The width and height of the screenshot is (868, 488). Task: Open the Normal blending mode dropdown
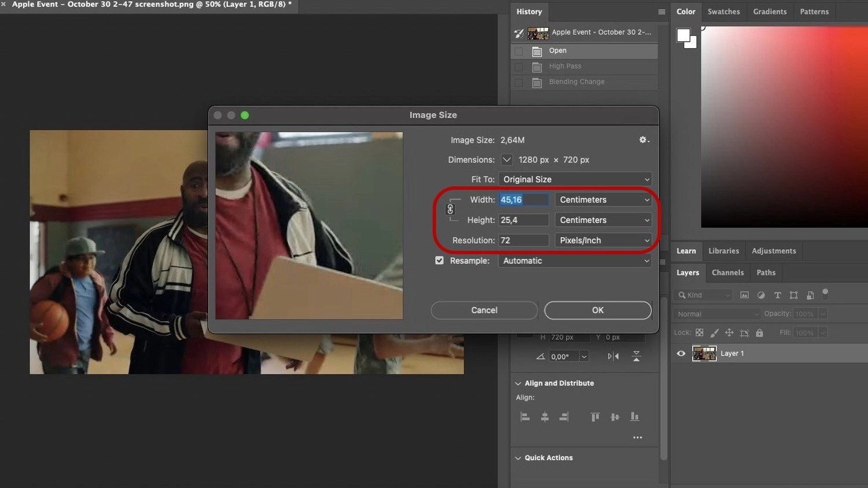[x=716, y=314]
